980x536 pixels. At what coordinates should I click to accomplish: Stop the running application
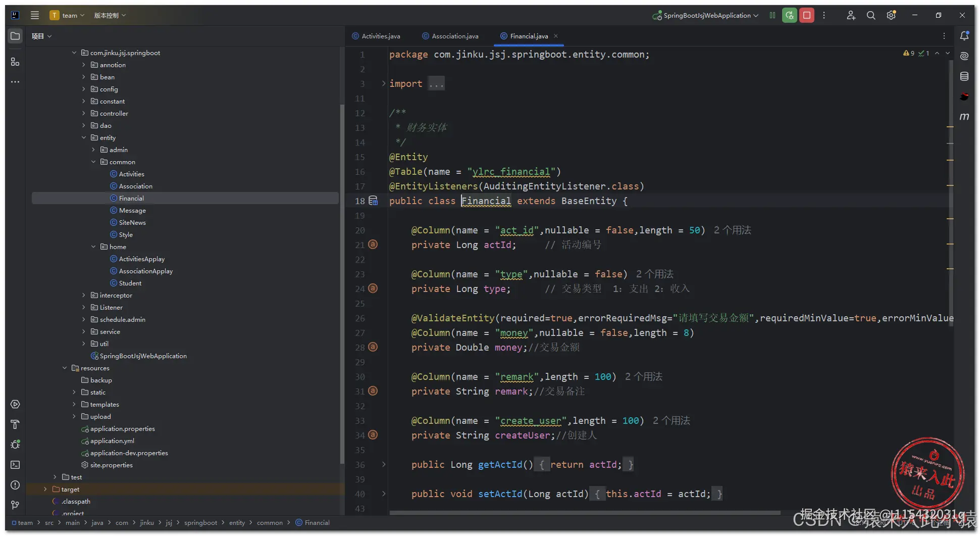(807, 15)
